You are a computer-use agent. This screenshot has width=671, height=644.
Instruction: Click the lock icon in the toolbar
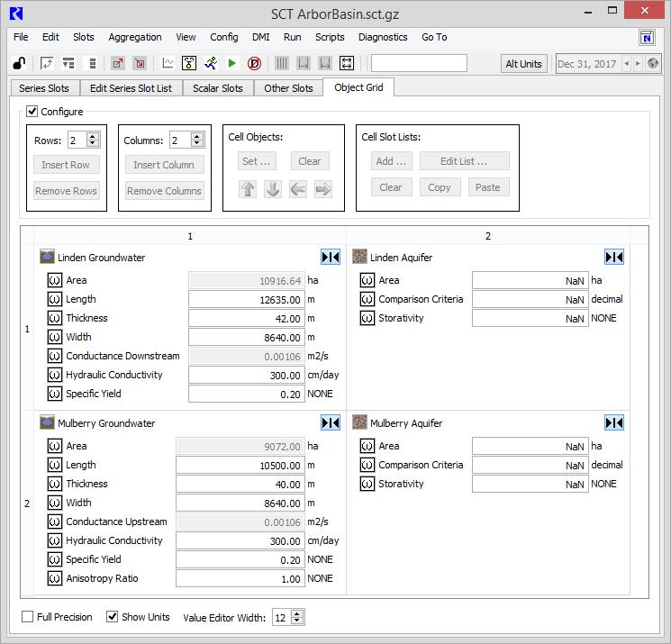pyautogui.click(x=18, y=63)
